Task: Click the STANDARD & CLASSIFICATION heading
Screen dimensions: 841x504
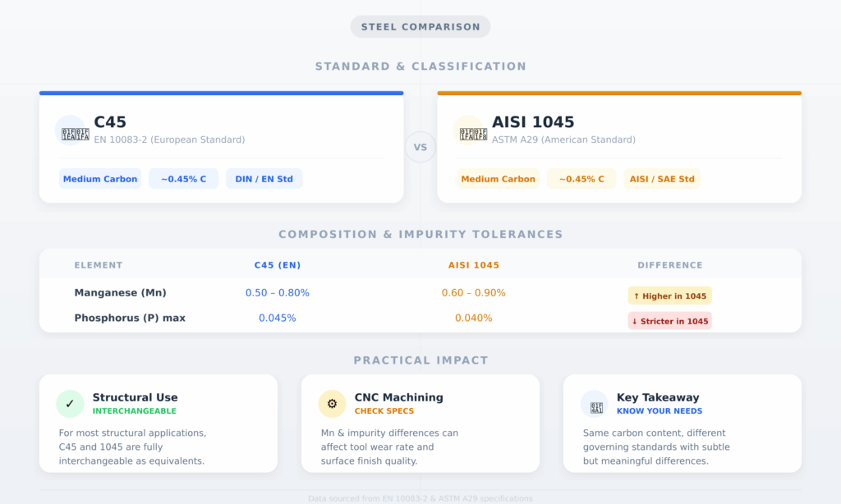Action: pyautogui.click(x=420, y=66)
